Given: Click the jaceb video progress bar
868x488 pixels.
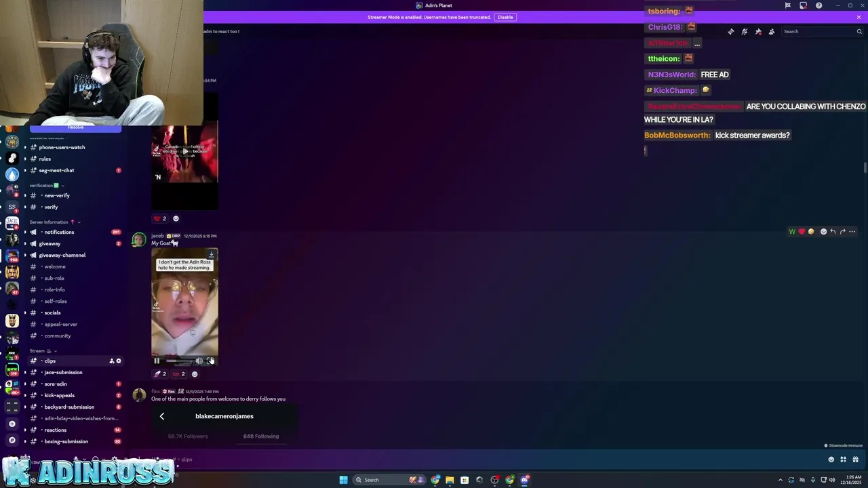Looking at the screenshot, I should 179,361.
